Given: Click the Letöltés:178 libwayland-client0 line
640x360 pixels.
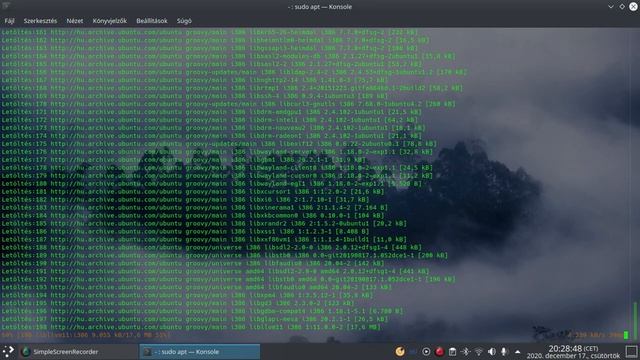Looking at the screenshot, I should [217, 168].
